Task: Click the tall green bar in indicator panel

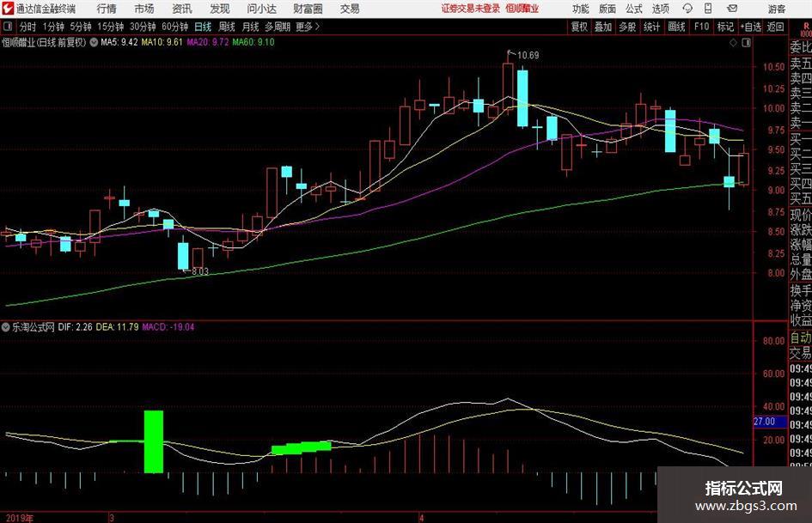Action: 153,441
